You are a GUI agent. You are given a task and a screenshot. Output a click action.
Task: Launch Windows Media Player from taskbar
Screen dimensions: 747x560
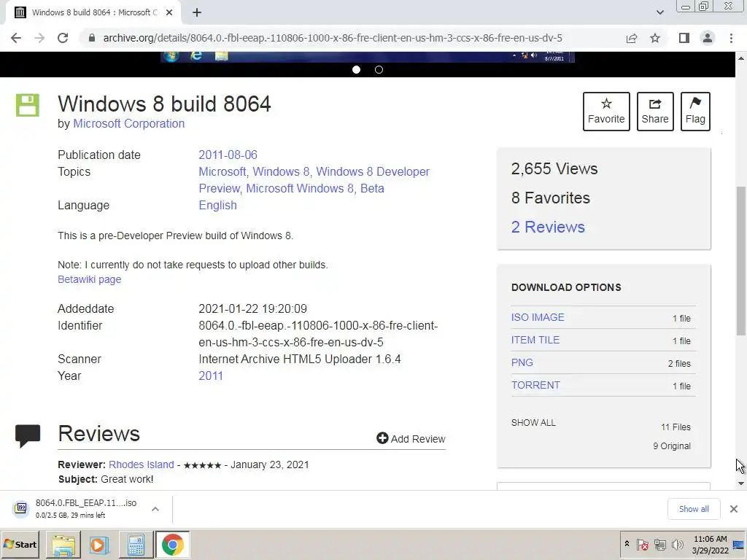pyautogui.click(x=99, y=545)
